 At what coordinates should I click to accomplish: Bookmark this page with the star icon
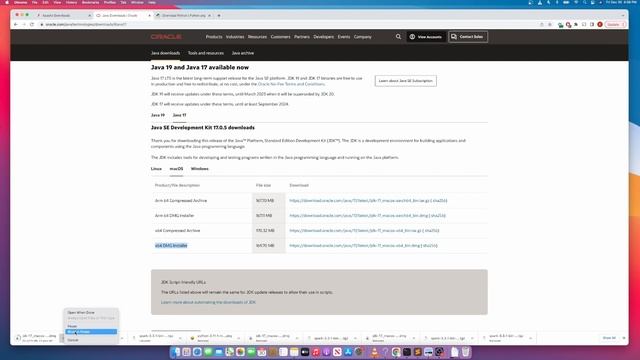pos(550,24)
